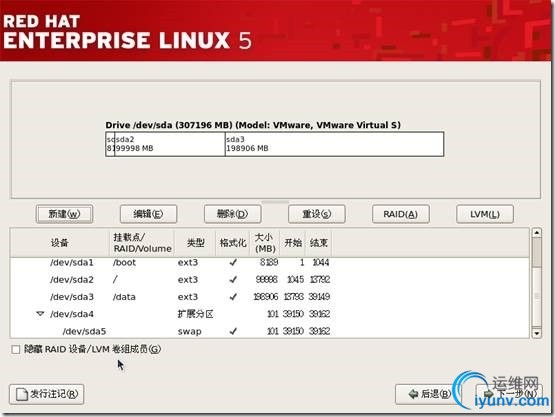Click the format checkmark of /dev/sda1

coord(233,262)
